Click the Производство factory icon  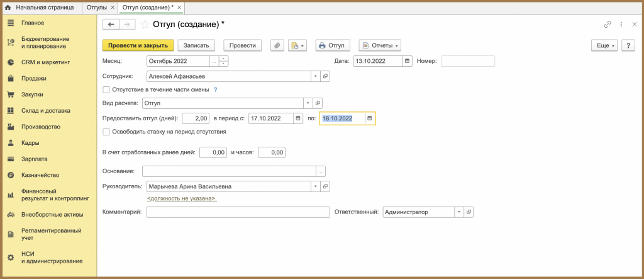[x=11, y=127]
